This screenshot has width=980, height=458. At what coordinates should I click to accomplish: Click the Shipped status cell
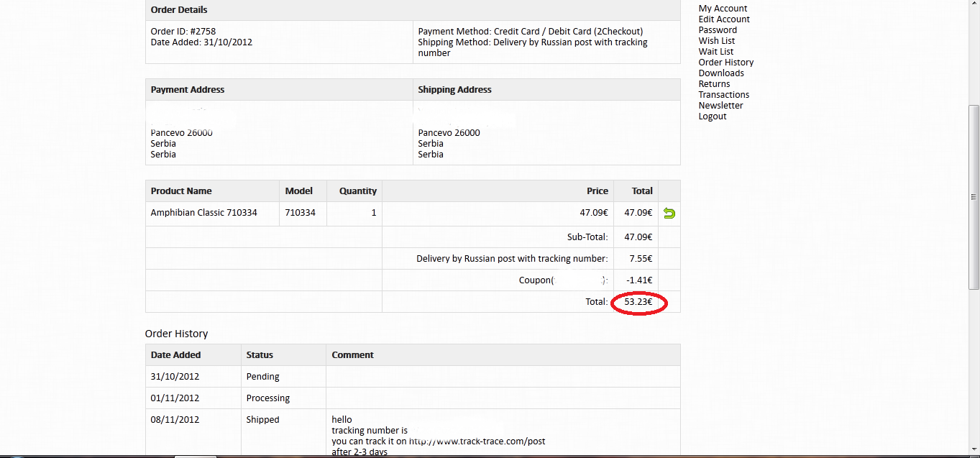click(262, 420)
